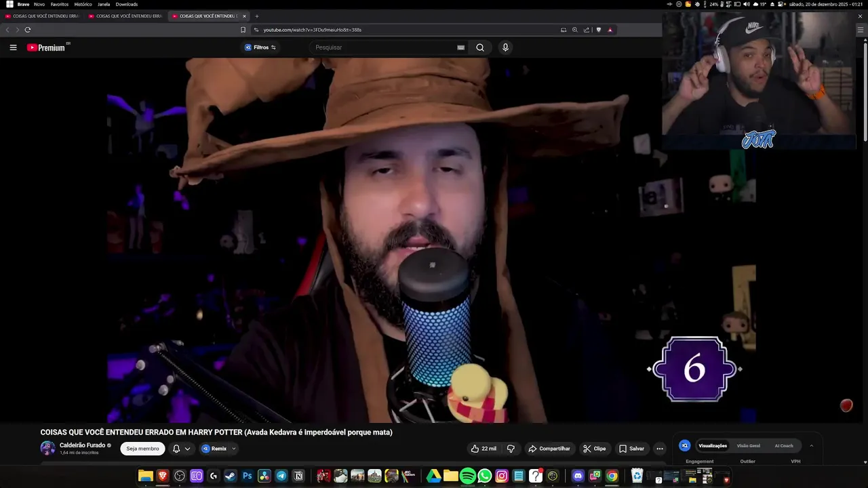Open Google Drive from the dock
This screenshot has width=868, height=488.
(x=434, y=476)
